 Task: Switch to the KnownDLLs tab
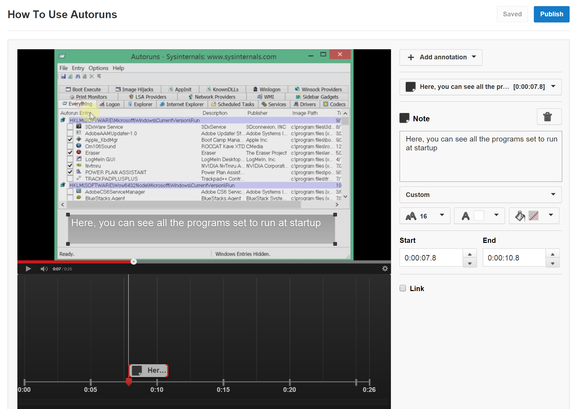click(222, 89)
